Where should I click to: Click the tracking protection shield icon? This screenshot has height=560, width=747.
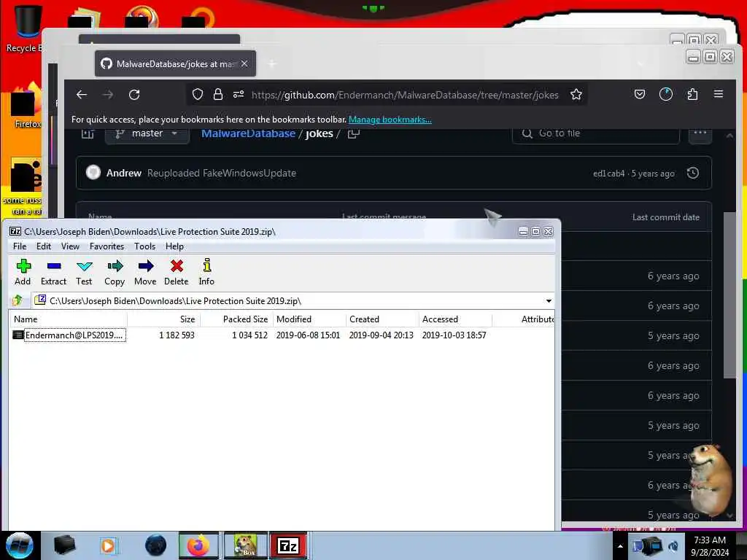[197, 95]
